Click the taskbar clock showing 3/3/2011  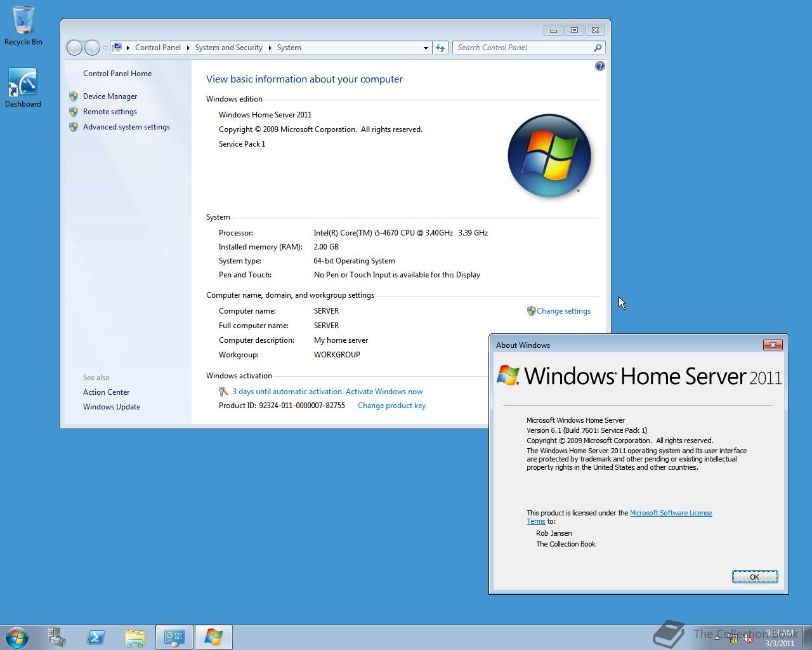click(x=780, y=638)
